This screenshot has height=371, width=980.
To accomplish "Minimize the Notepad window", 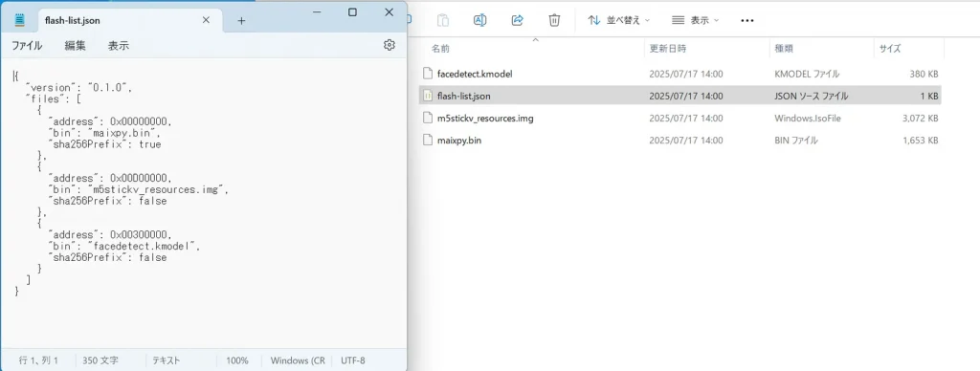I will (x=317, y=12).
